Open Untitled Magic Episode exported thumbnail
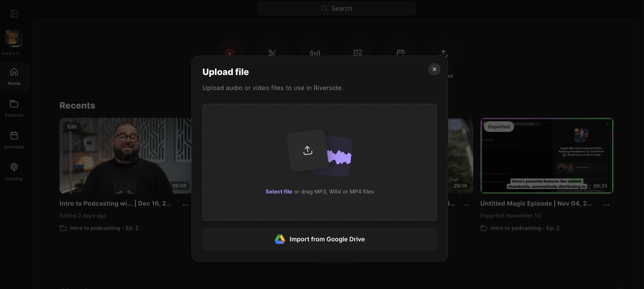Viewport: 644px width, 289px height. coord(547,156)
